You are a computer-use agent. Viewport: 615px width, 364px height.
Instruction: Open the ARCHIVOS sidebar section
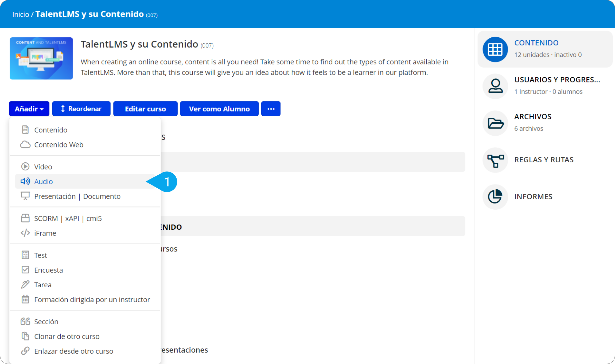coord(545,123)
